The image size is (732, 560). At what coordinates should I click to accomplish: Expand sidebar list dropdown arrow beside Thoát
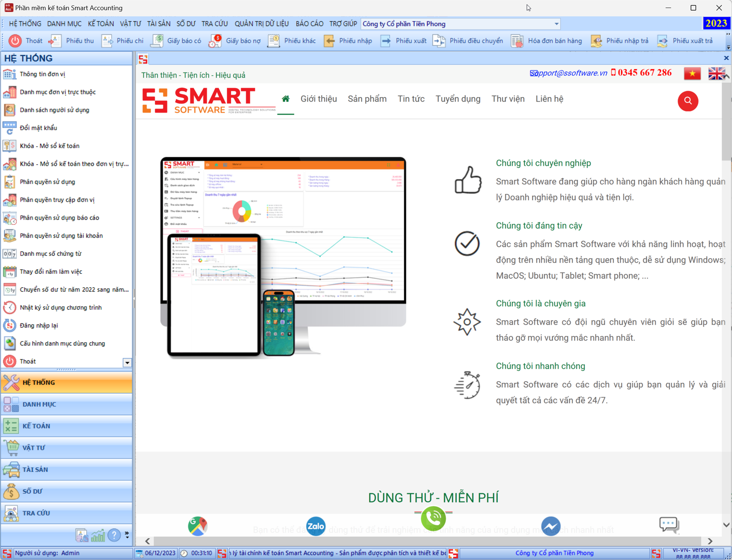click(x=127, y=362)
